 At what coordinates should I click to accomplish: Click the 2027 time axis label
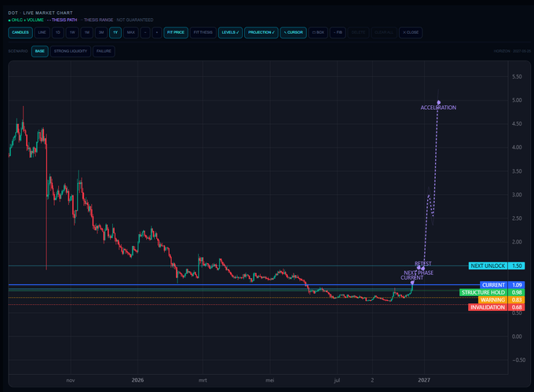click(424, 380)
